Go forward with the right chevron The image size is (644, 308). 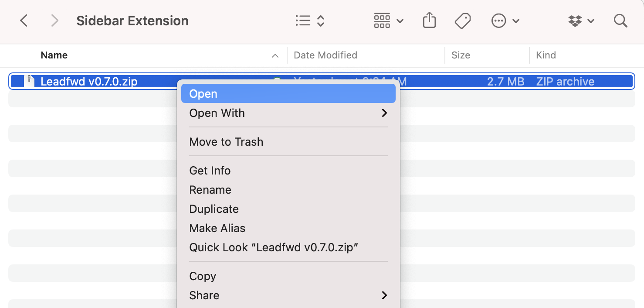pyautogui.click(x=54, y=21)
